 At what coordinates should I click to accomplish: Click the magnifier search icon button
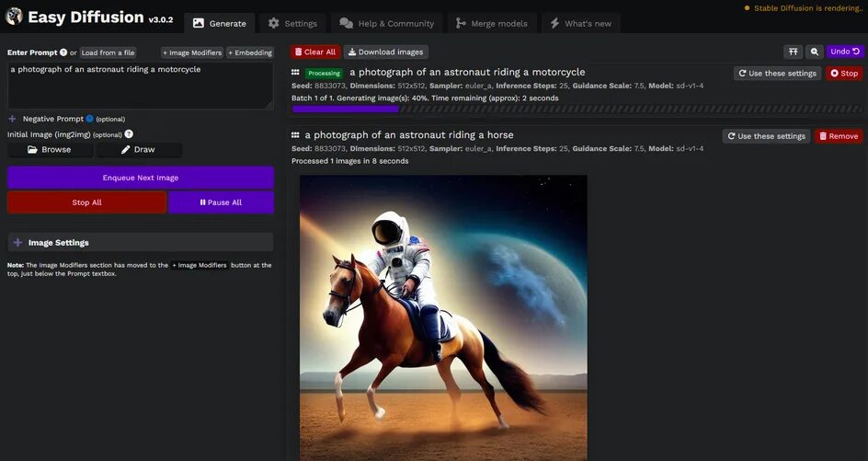tap(815, 52)
